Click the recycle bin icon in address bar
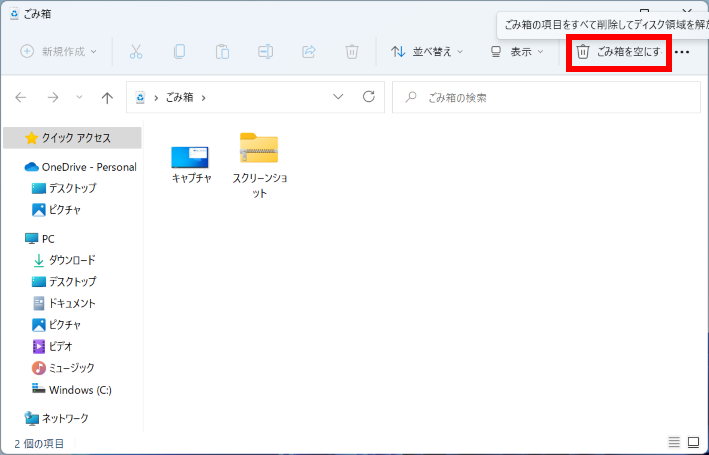 [x=140, y=97]
